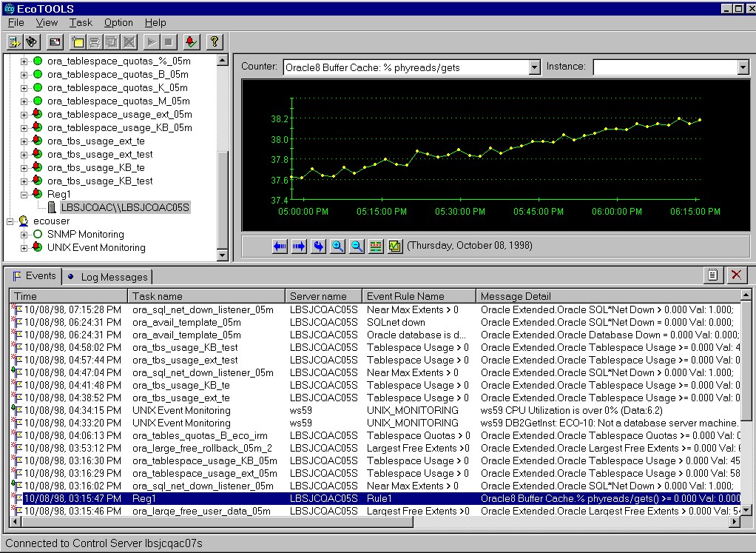Select the ora_tables_quotas_B_eco_irm event row

click(375, 436)
